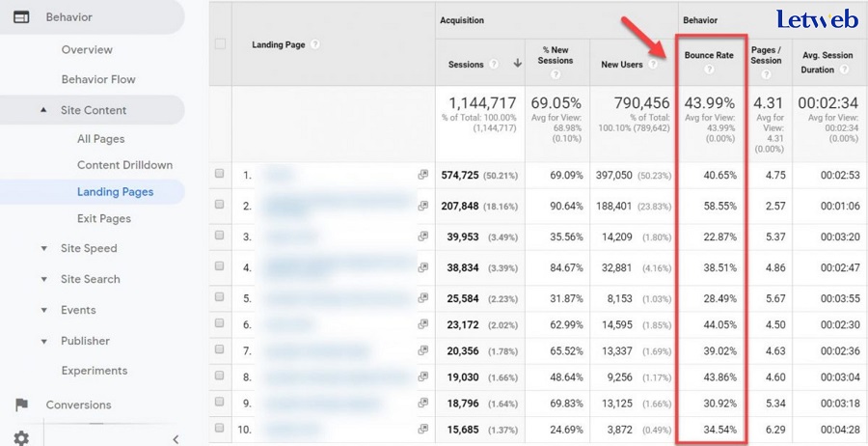Expand the Site Search section arrow
This screenshot has height=446, width=868.
point(43,279)
